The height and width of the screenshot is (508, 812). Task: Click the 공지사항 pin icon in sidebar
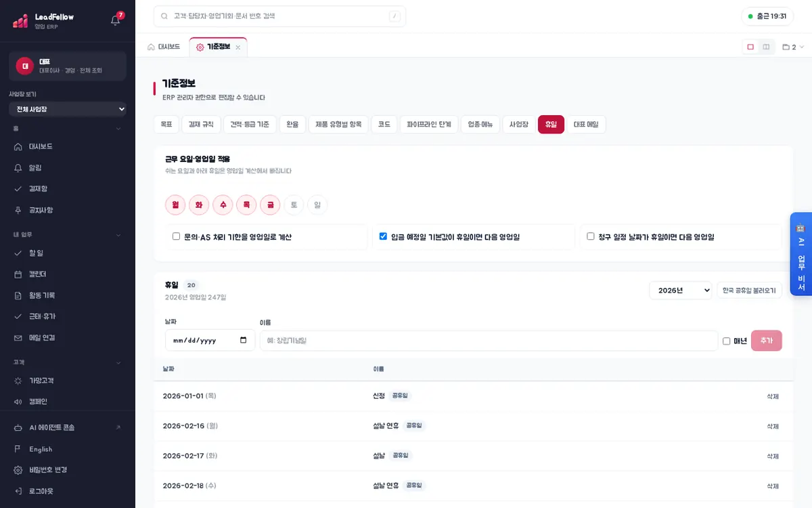[18, 210]
